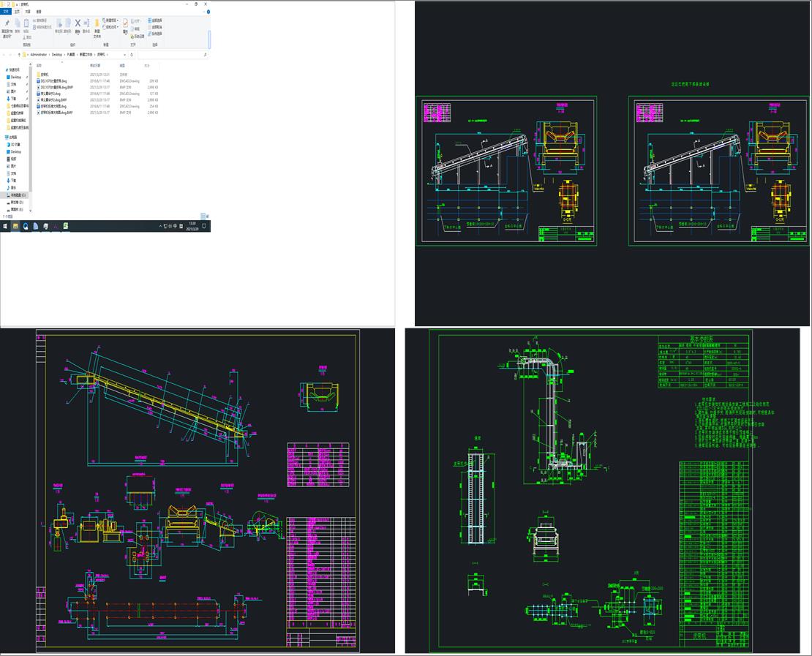
Task: Click the up-arrow navigation button
Action: pos(18,54)
